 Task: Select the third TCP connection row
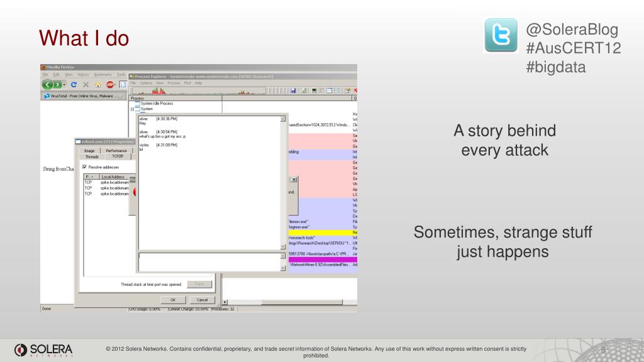(x=107, y=194)
